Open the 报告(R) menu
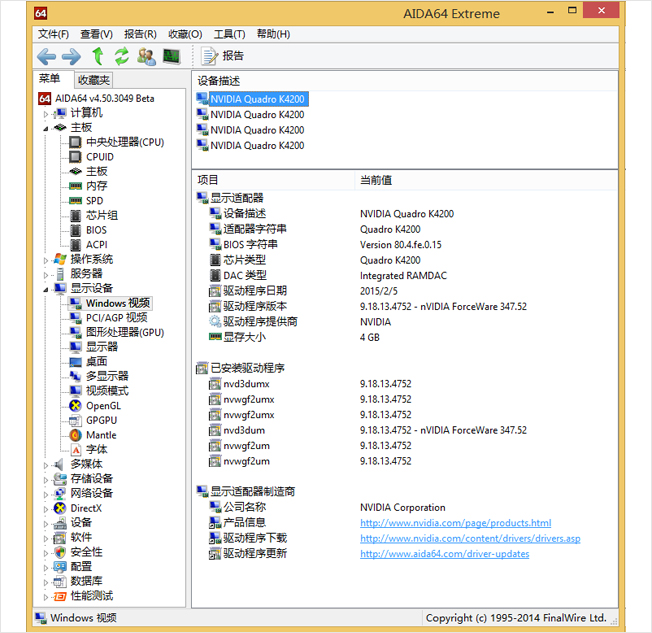The height and width of the screenshot is (633, 652). tap(141, 34)
